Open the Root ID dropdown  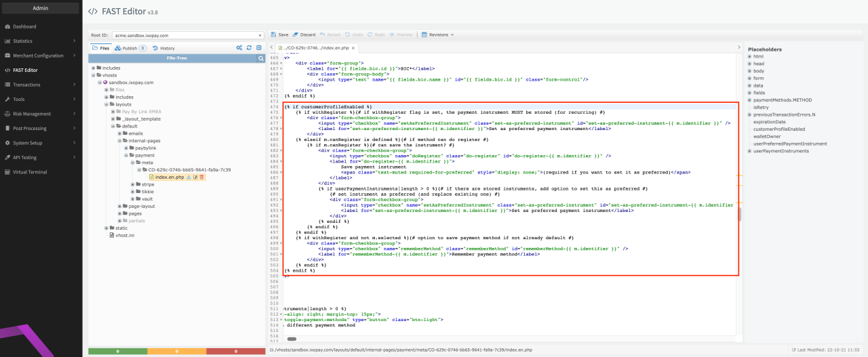coord(189,35)
